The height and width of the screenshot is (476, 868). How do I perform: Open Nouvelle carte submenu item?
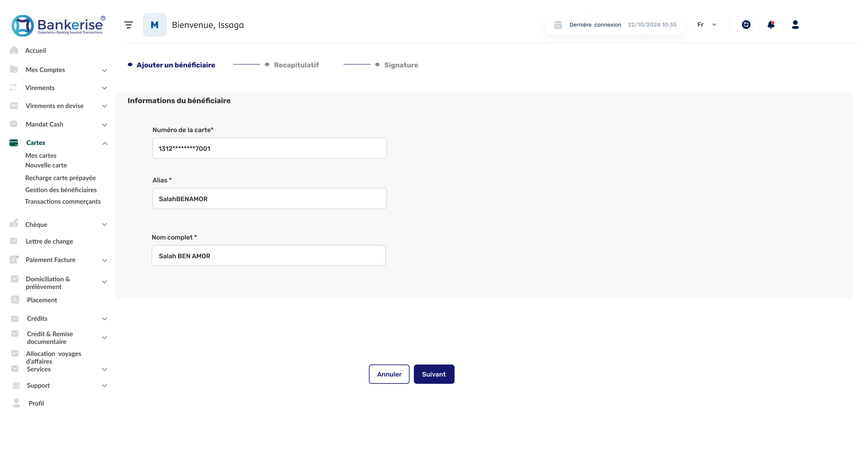click(x=46, y=165)
